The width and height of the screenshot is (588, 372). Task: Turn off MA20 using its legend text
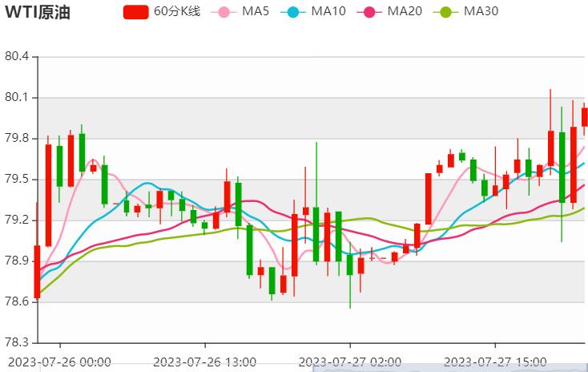click(x=405, y=12)
